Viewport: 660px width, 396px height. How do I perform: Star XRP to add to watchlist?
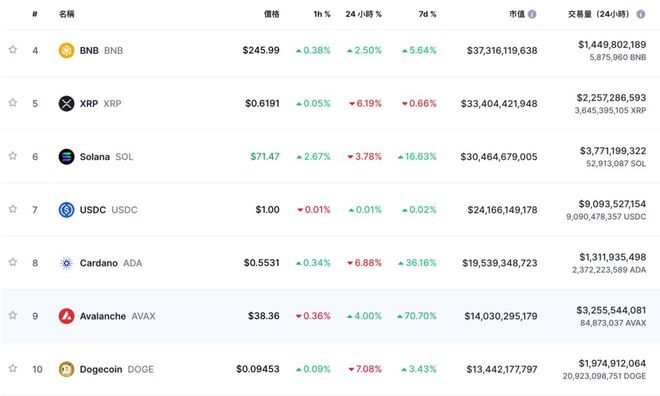13,102
